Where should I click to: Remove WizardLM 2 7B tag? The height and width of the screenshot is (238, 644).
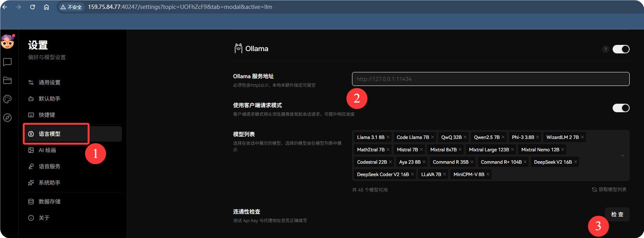[x=582, y=137]
